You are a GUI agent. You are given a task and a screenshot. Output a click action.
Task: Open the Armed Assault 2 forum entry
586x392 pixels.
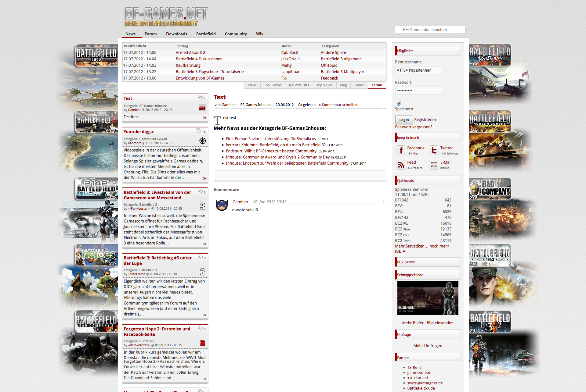[190, 52]
